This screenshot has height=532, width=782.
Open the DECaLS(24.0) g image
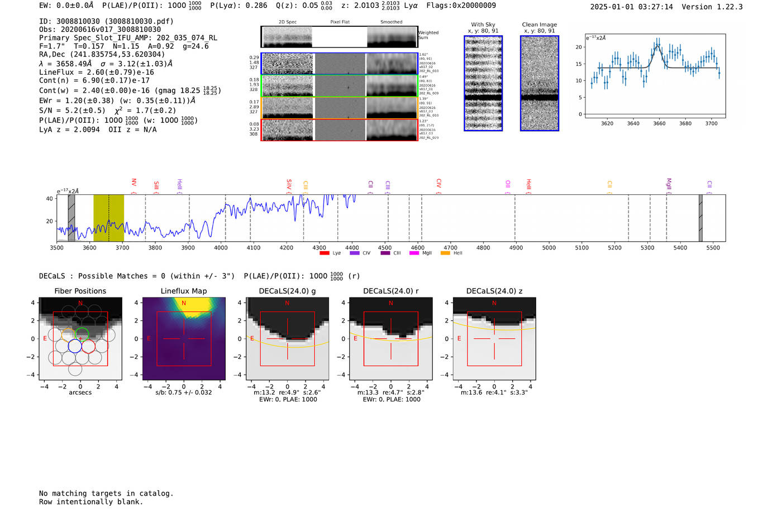coord(287,338)
